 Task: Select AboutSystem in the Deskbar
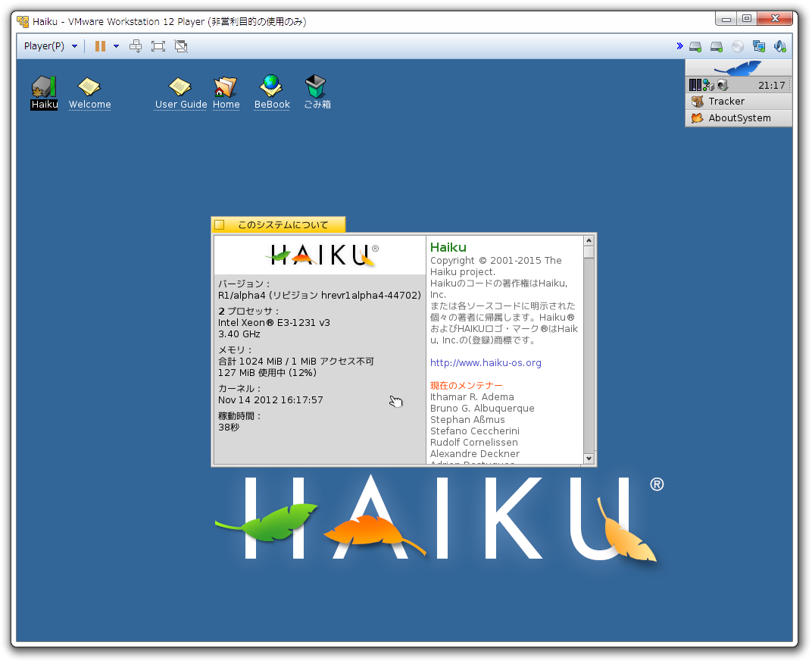[x=739, y=118]
